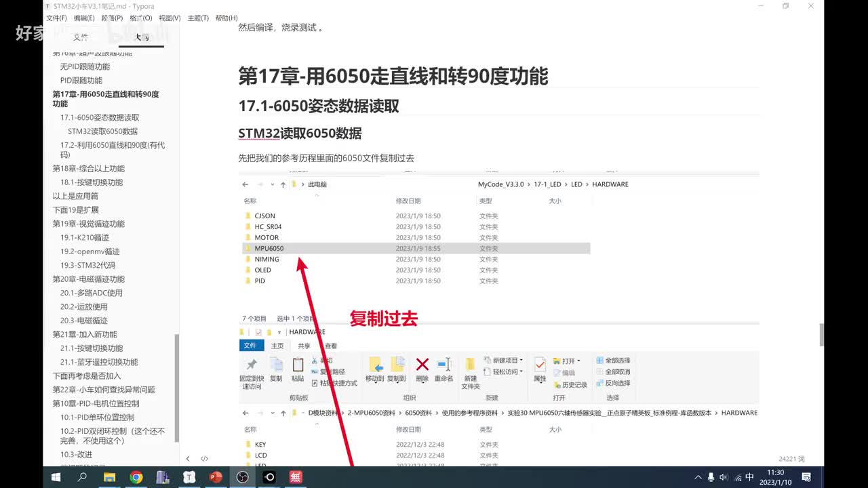Open outline item 17.2-利用6050直线和90度(有代码)

tap(113, 150)
